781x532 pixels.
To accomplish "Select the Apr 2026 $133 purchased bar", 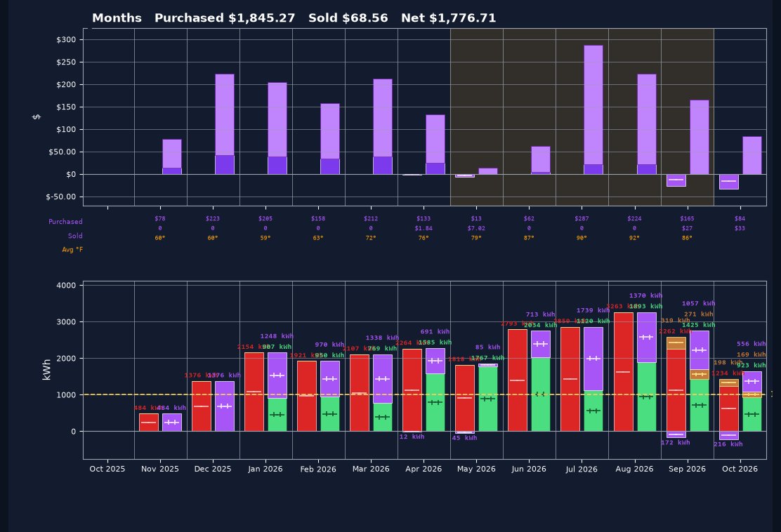I will [x=435, y=145].
